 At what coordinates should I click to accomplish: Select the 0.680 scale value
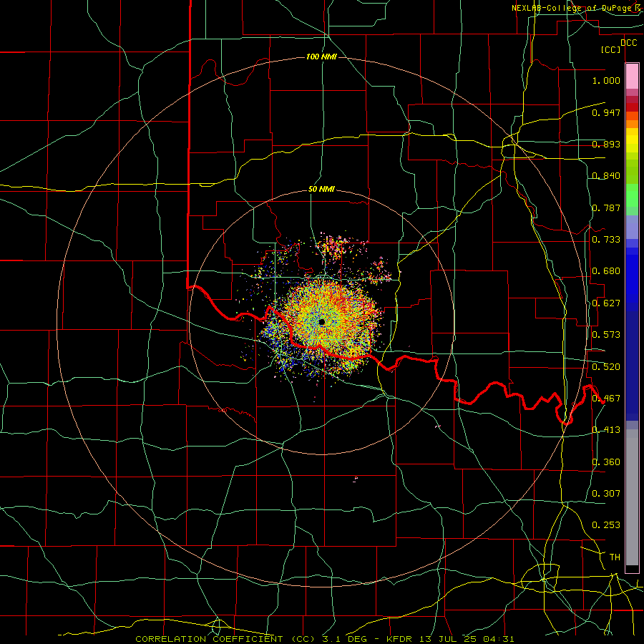point(606,271)
